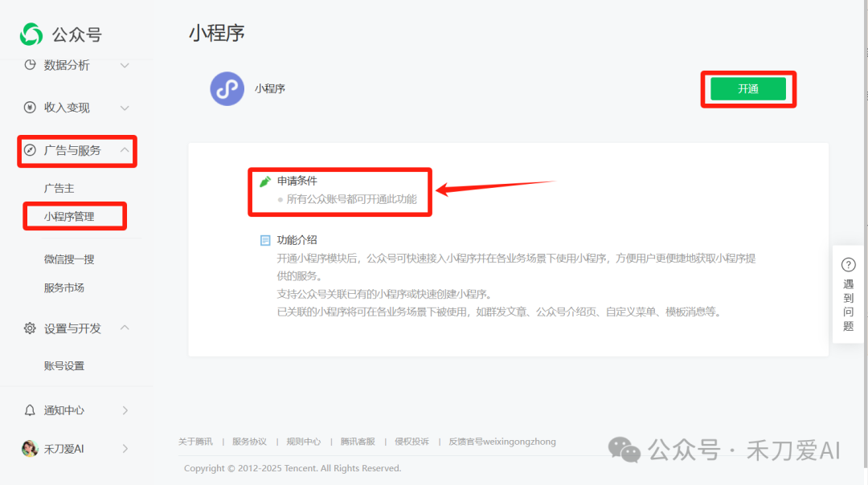Click text 所有公众账号都可开通此功能

click(x=351, y=199)
